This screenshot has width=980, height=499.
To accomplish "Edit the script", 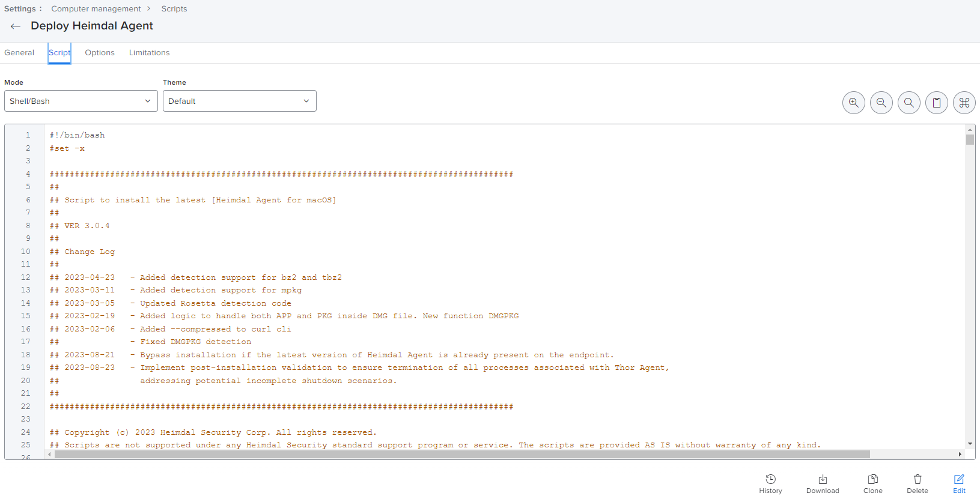I will (x=959, y=484).
